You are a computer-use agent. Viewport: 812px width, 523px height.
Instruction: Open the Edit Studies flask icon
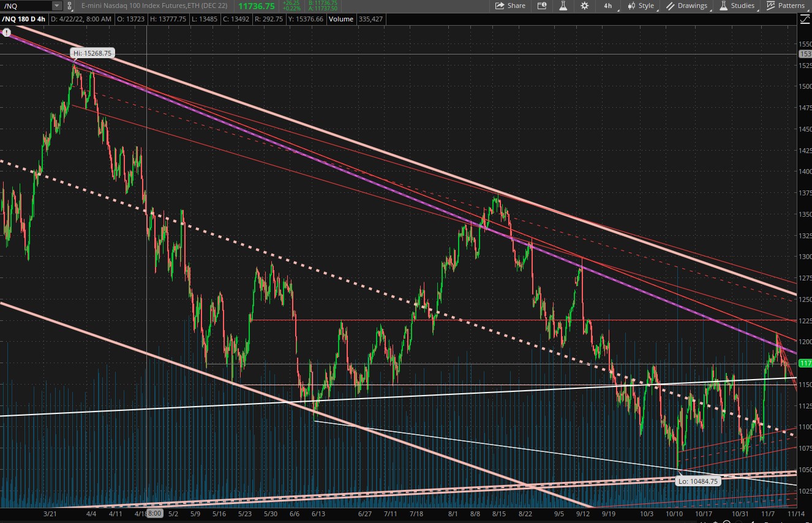pyautogui.click(x=563, y=6)
